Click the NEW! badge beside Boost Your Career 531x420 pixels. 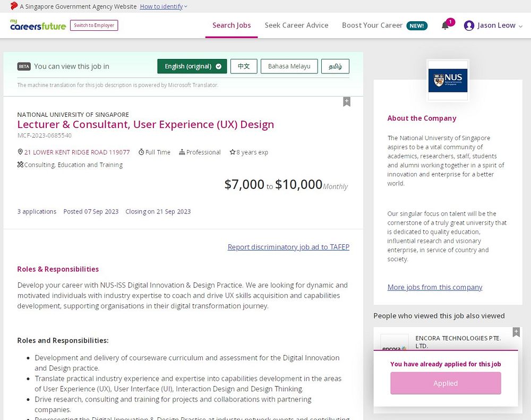pos(417,25)
